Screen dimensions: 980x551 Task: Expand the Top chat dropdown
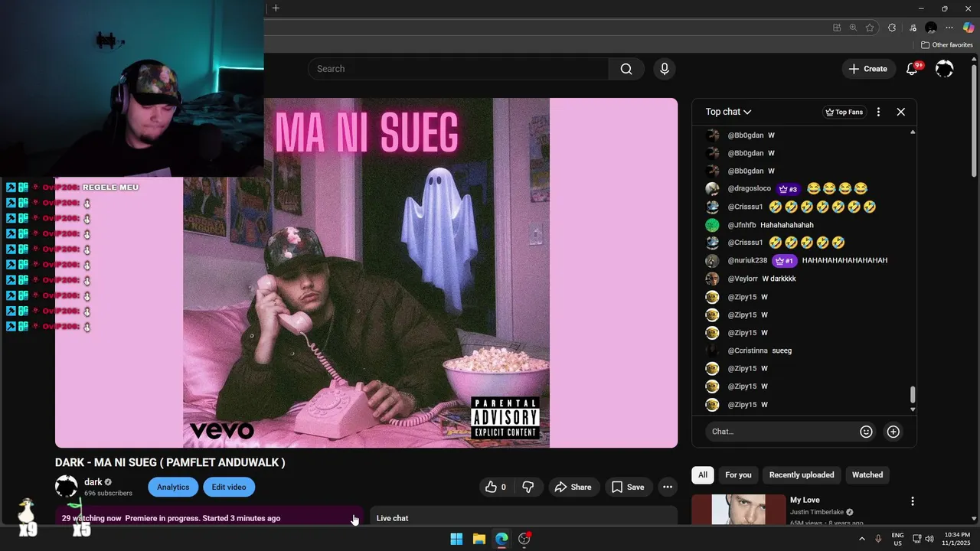pyautogui.click(x=728, y=112)
